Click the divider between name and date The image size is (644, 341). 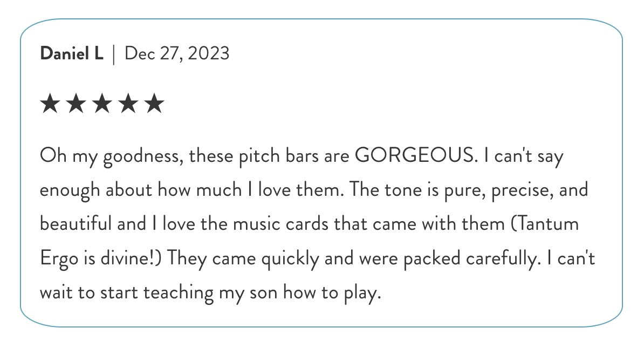click(114, 54)
